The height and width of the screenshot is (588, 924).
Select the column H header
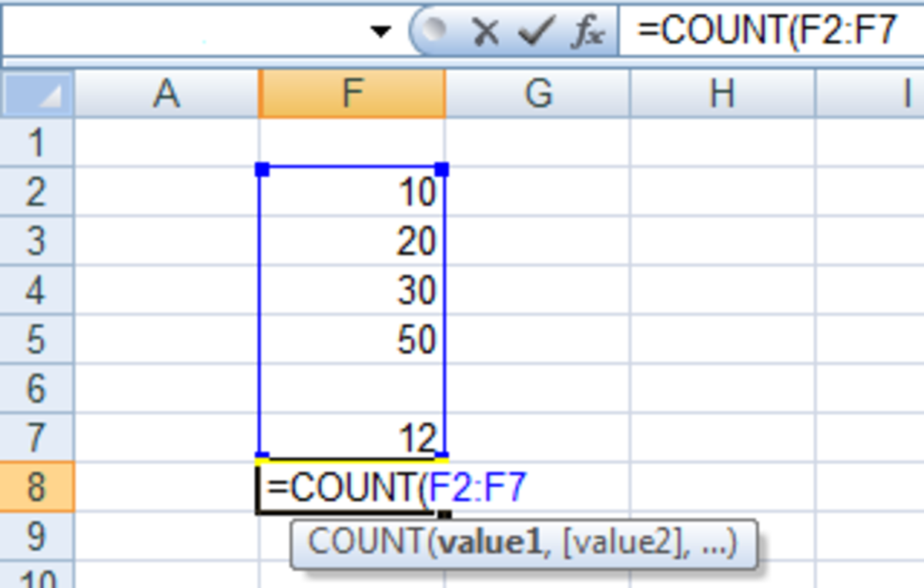[x=722, y=94]
